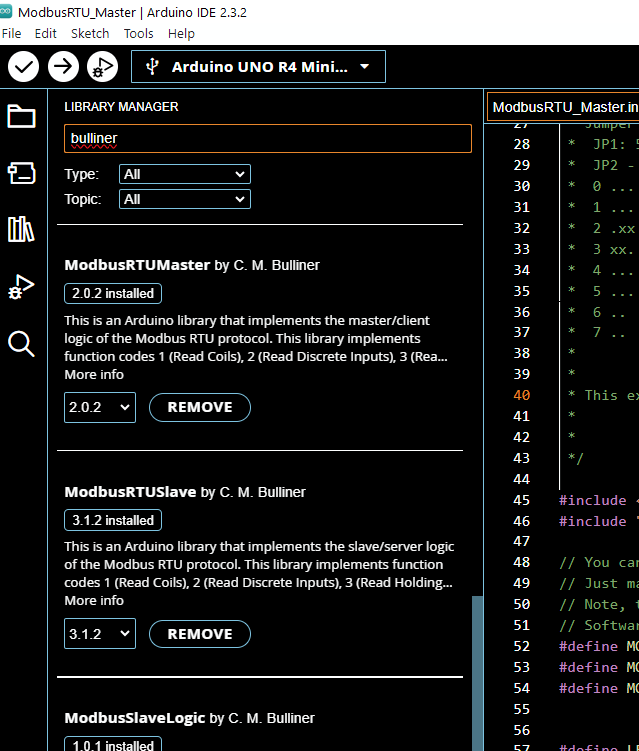Click line number 28 in the editor gutter

522,145
